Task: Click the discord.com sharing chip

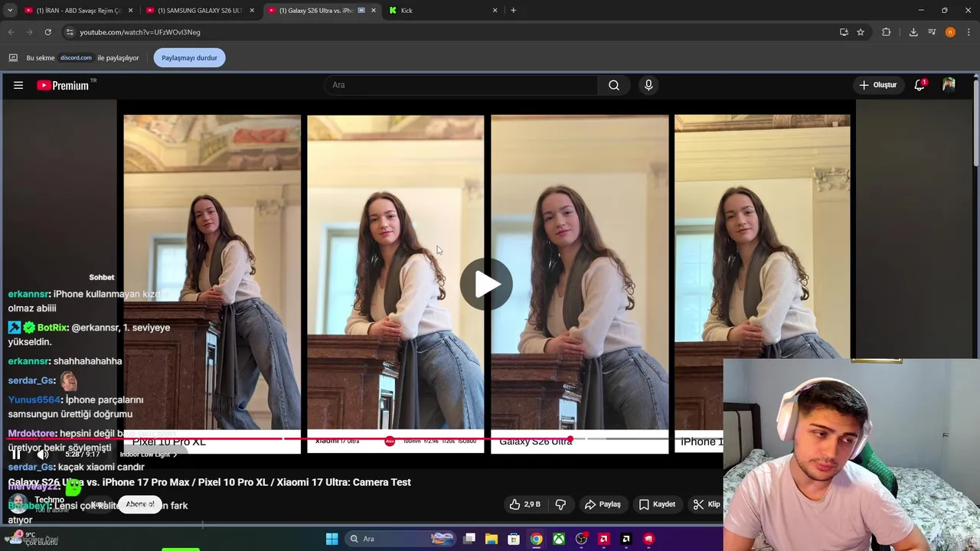Action: click(x=76, y=57)
